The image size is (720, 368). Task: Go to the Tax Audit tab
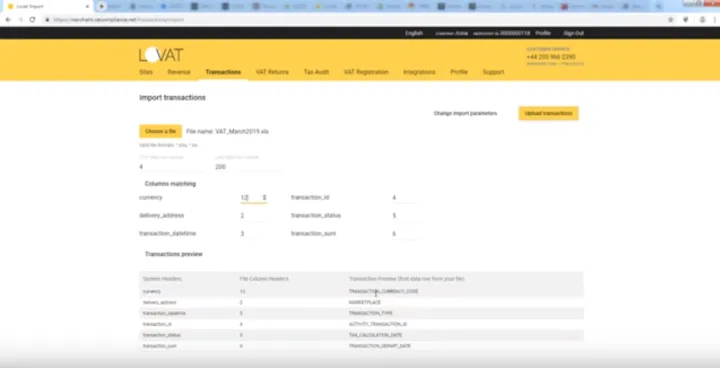[x=316, y=72]
